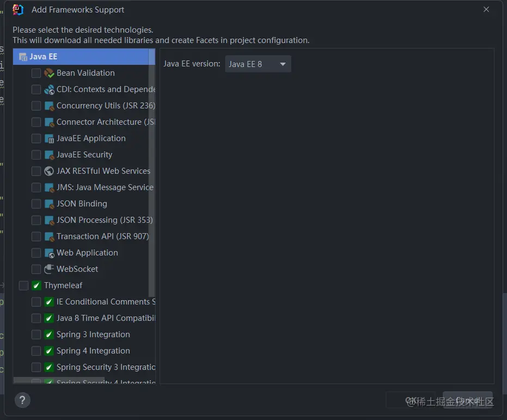Image resolution: width=507 pixels, height=420 pixels.
Task: Click the Bean Validation icon
Action: 49,73
